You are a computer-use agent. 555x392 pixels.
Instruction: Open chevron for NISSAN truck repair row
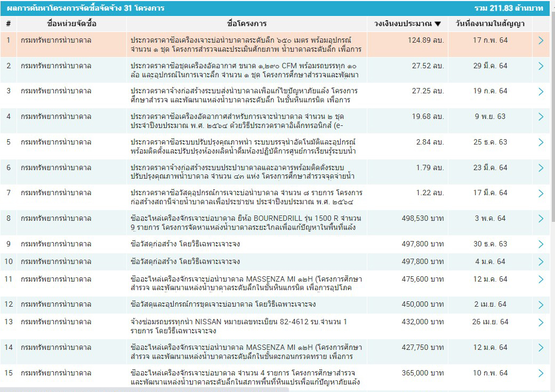pyautogui.click(x=541, y=322)
